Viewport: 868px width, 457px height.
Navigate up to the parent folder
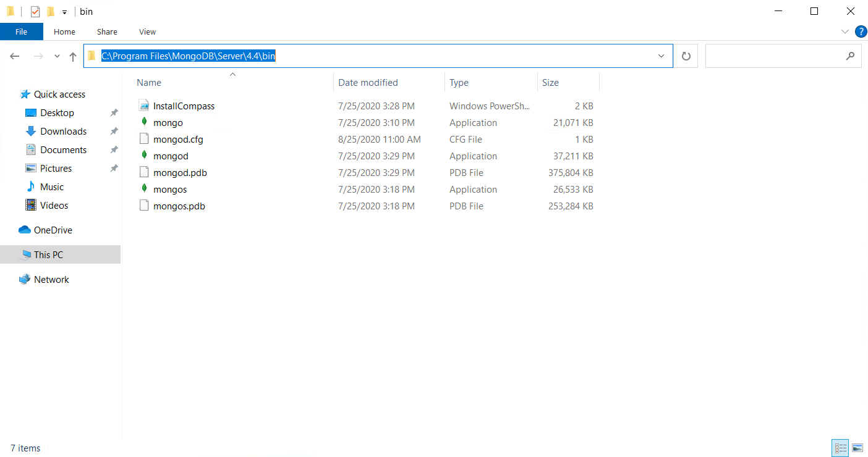[x=72, y=56]
